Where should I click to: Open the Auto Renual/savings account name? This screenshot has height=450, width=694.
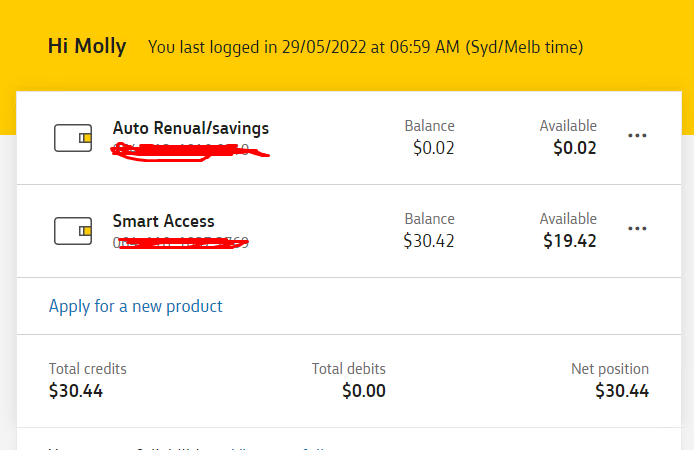(191, 128)
